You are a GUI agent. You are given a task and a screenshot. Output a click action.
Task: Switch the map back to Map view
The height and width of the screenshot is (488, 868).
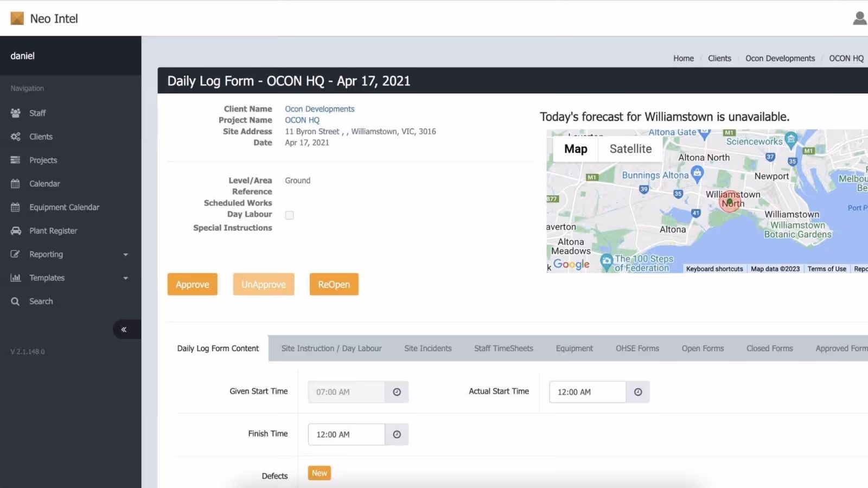pyautogui.click(x=576, y=149)
